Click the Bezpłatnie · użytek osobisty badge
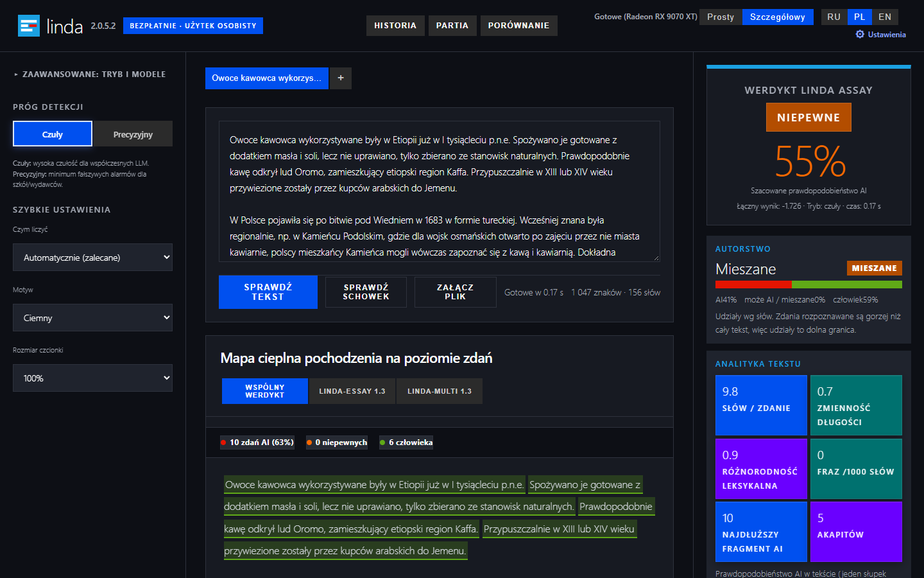 pos(193,26)
